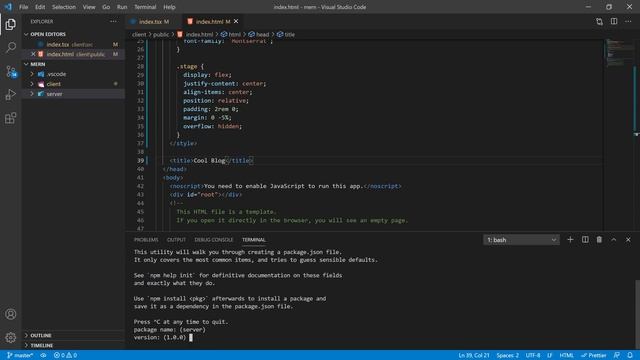This screenshot has width=640, height=360.
Task: Open the Extensions view
Action: [x=11, y=118]
